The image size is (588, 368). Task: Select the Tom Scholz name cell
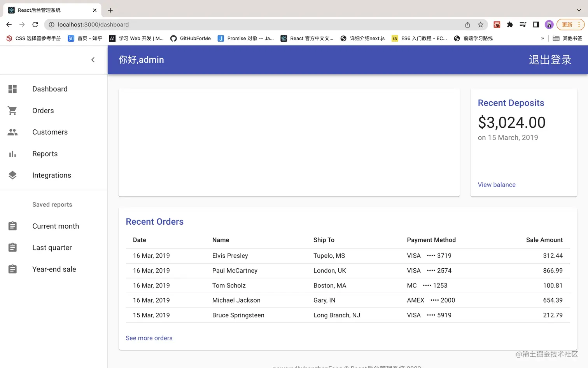click(x=229, y=285)
